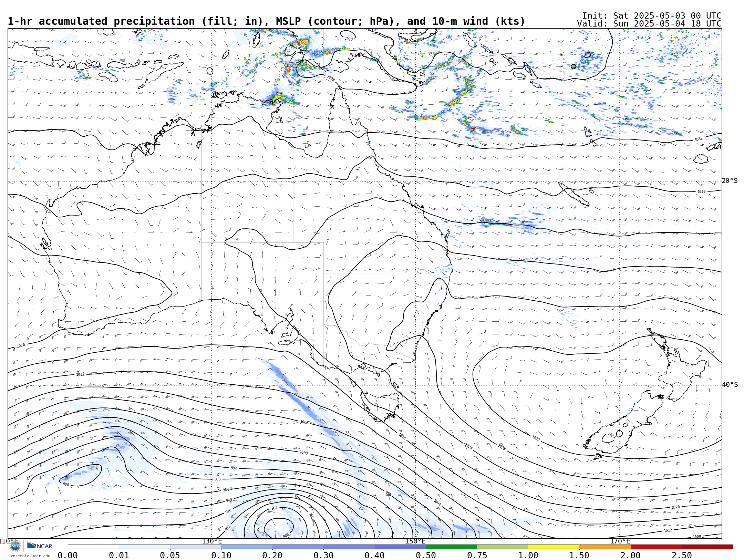Click the map title about 1-hr accumulated precipitation

266,21
